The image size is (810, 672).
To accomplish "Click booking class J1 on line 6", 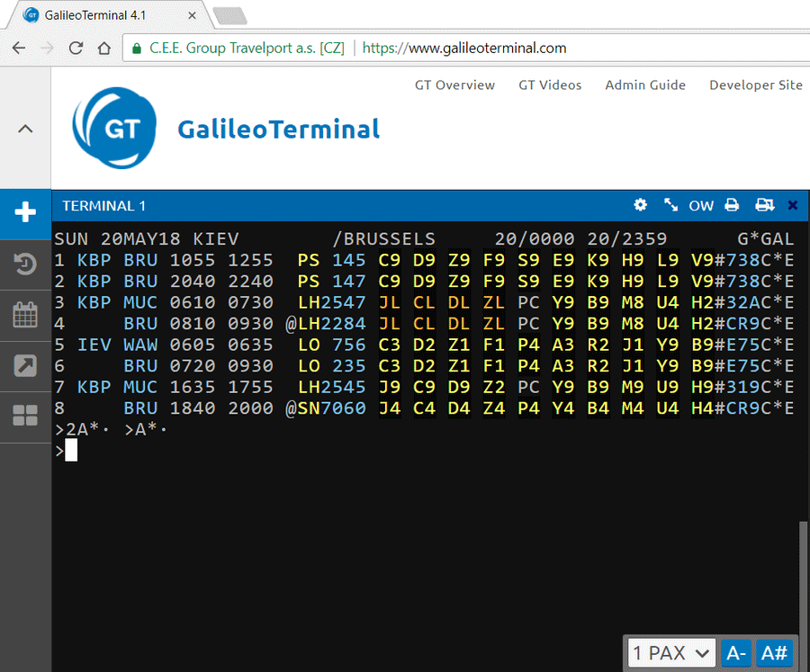I will coord(633,366).
